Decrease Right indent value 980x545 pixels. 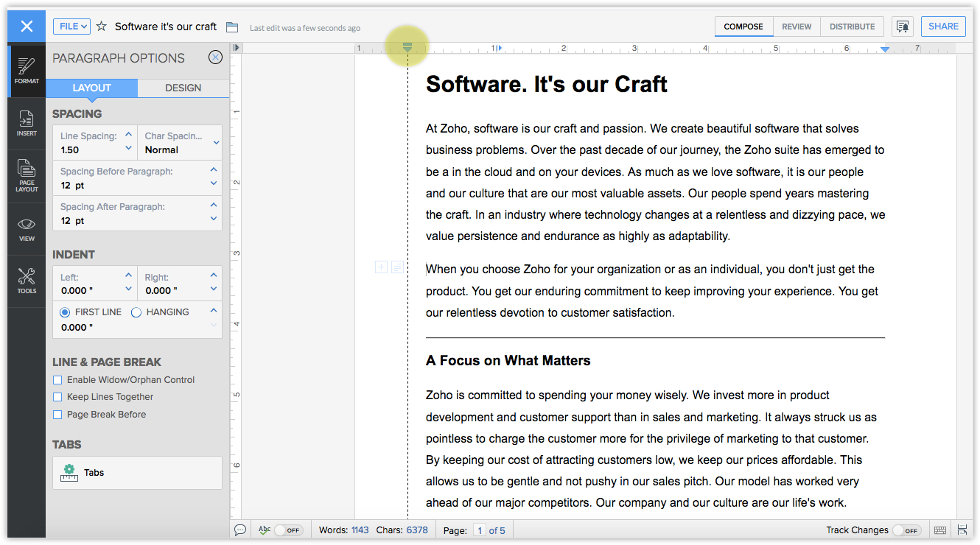(214, 289)
